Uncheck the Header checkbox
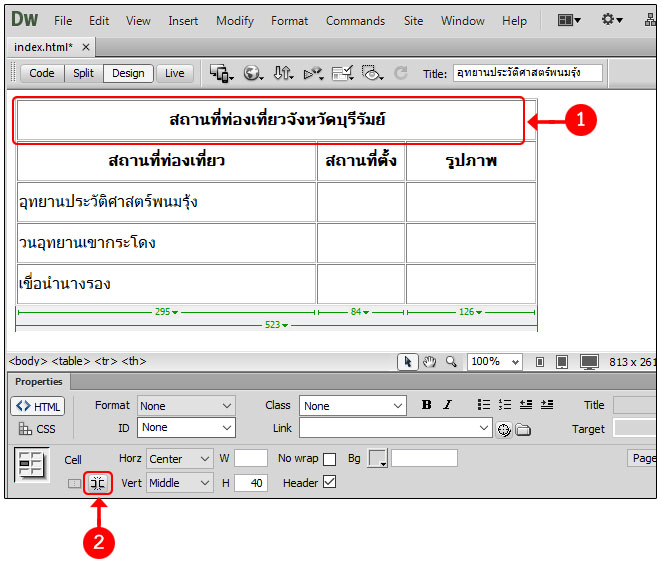Viewport: 662px width, 563px height. coord(330,483)
